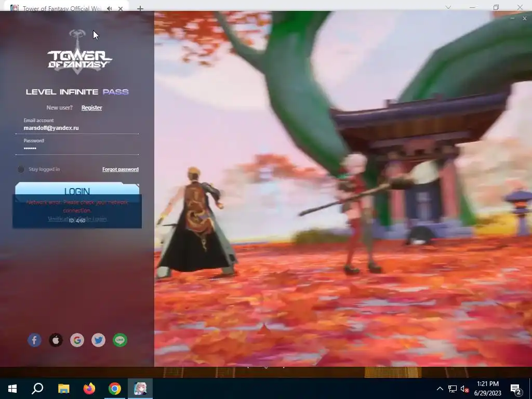The width and height of the screenshot is (532, 399).
Task: Close the Tower of Fantasy tab
Action: 121,8
